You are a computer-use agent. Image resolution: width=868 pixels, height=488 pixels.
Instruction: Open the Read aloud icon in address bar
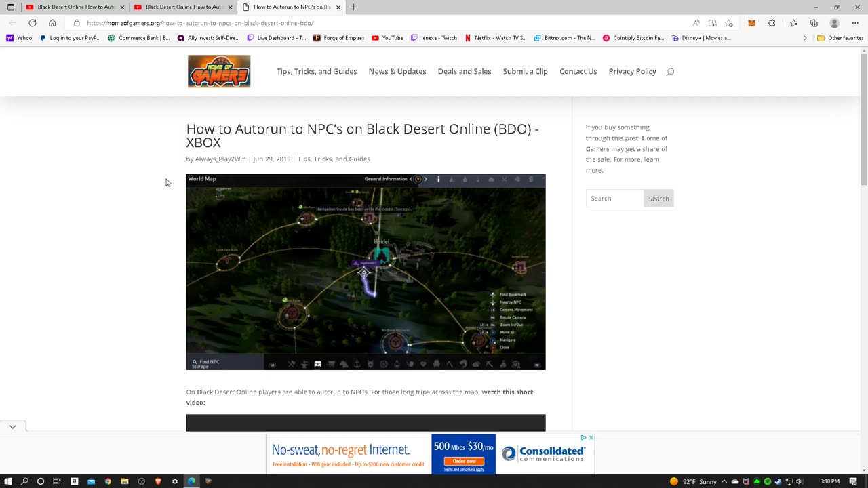(x=696, y=23)
